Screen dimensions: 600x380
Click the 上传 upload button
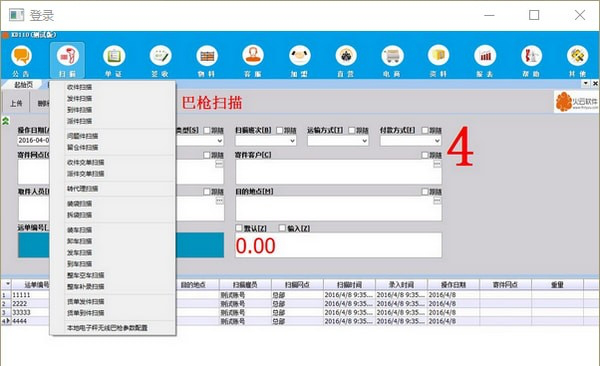[16, 103]
